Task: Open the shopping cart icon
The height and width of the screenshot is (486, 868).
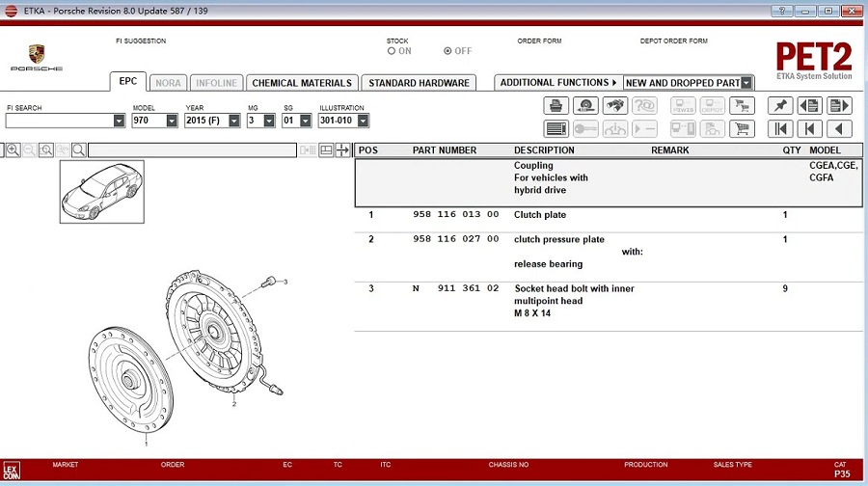Action: (742, 129)
